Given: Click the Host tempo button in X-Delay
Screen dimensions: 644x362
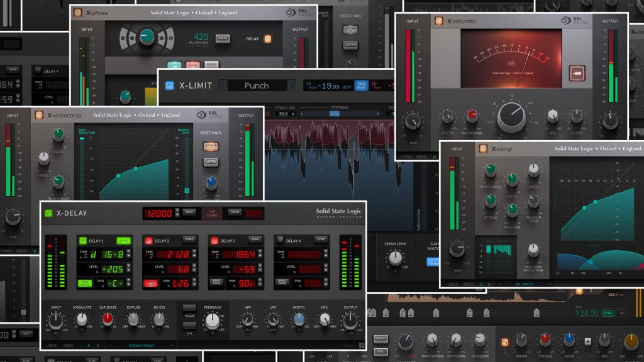Looking at the screenshot, I should [189, 212].
